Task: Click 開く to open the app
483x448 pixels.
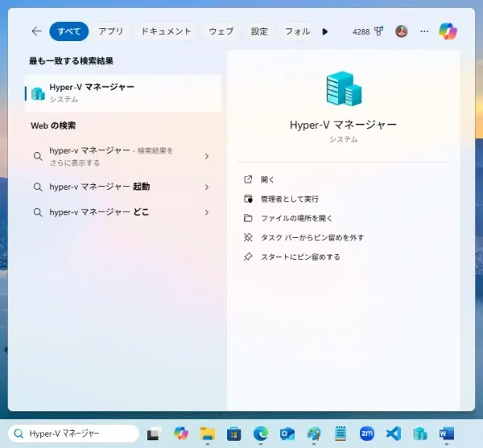Action: coord(267,179)
